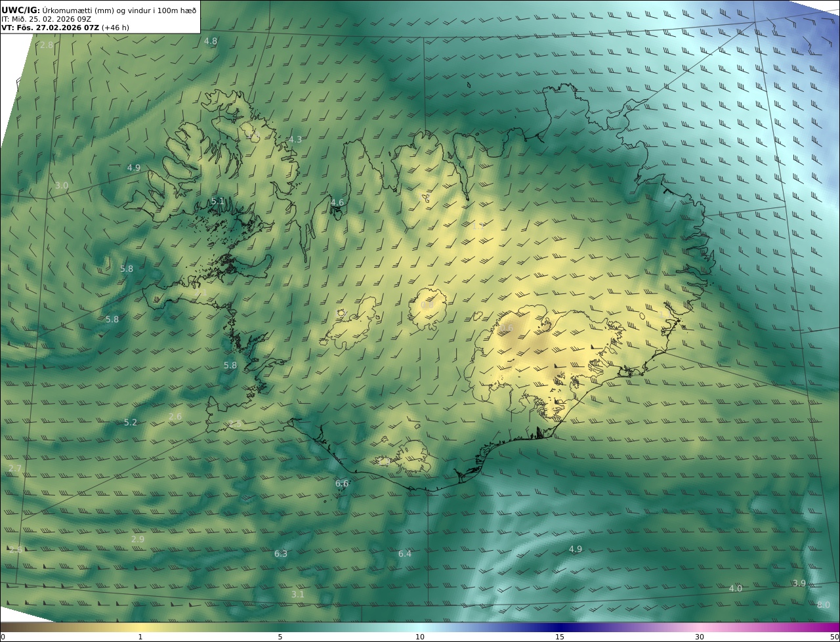Click the colorbar tick label "0"
The height and width of the screenshot is (642, 840).
(3, 637)
